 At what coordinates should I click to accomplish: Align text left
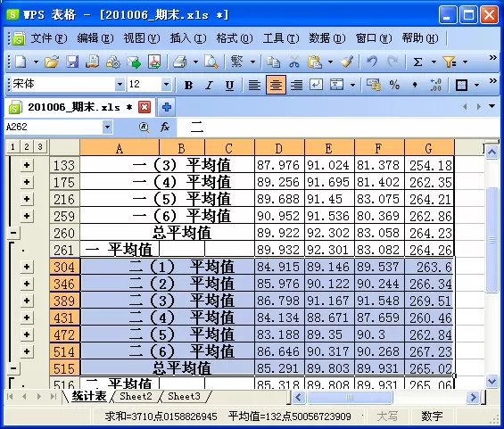pyautogui.click(x=254, y=85)
